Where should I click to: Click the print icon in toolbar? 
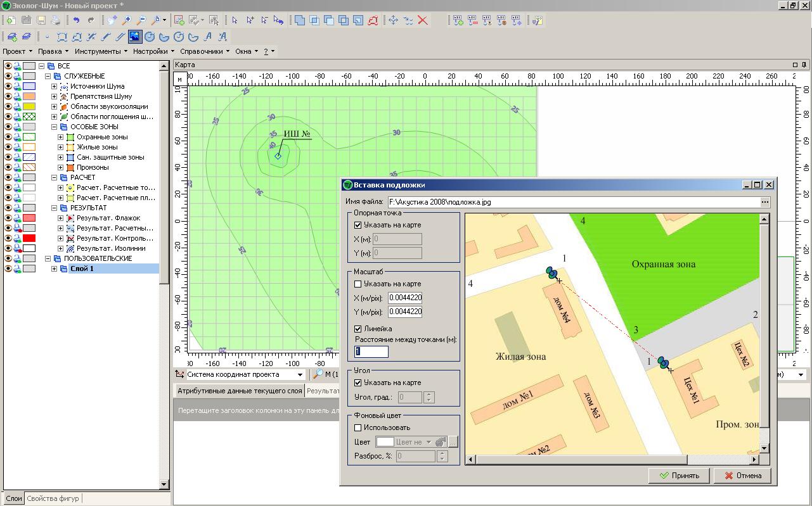56,20
